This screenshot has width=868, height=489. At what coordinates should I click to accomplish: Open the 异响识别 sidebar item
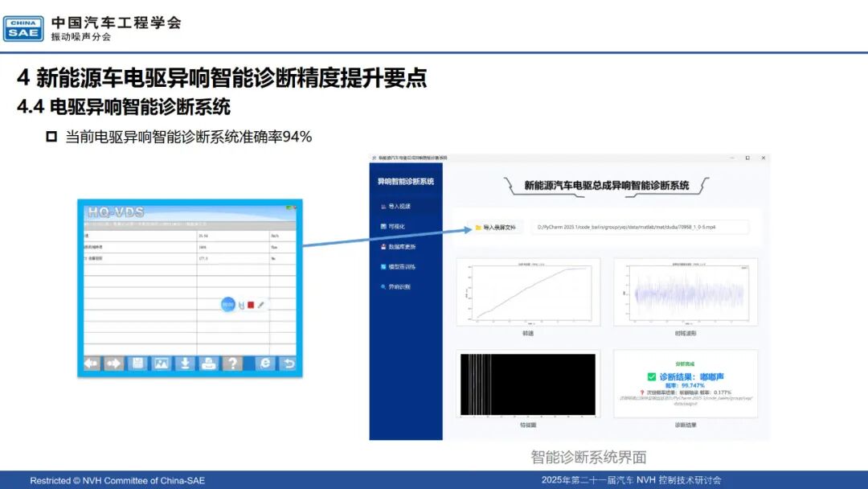(396, 287)
